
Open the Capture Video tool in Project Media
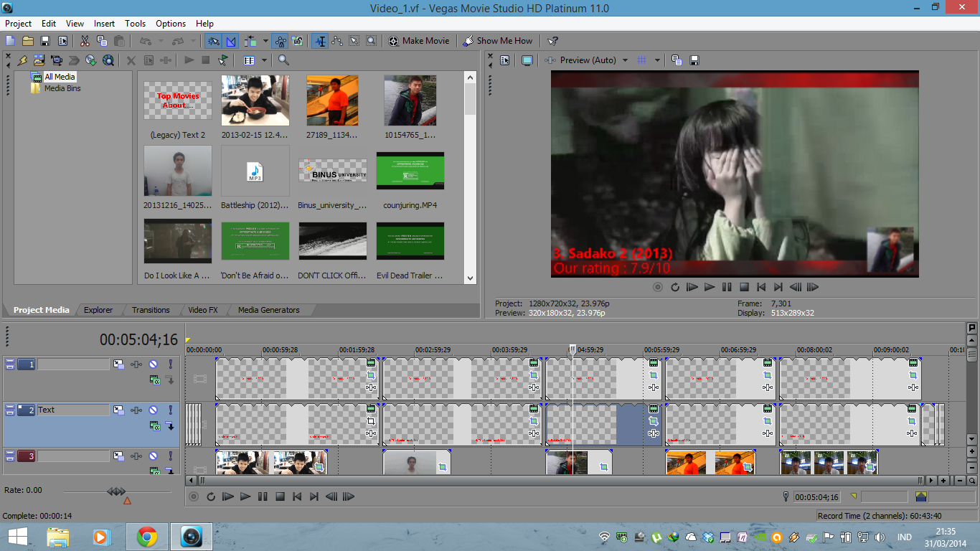point(57,60)
